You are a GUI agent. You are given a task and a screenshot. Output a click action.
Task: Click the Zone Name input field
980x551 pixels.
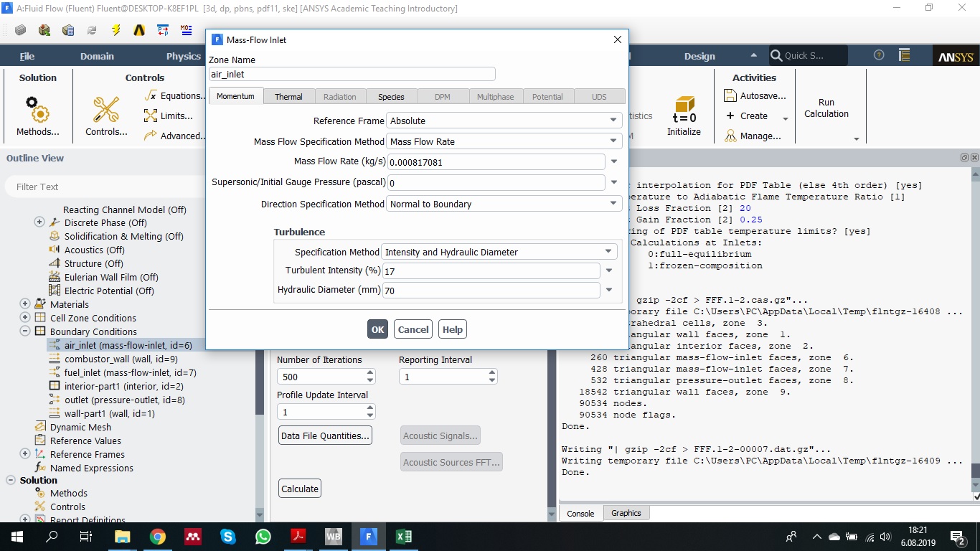[x=352, y=74]
